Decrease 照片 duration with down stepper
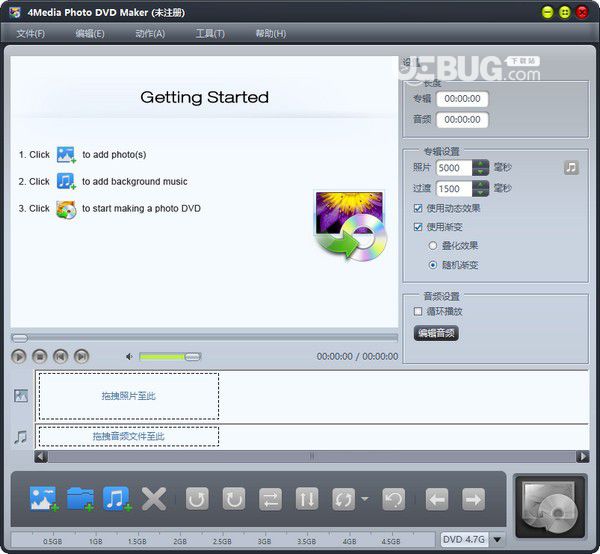 (x=480, y=171)
